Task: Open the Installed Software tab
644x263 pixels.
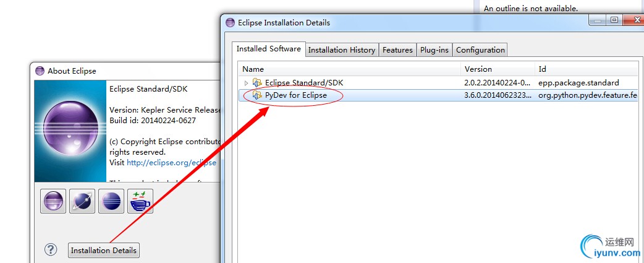Action: point(269,49)
